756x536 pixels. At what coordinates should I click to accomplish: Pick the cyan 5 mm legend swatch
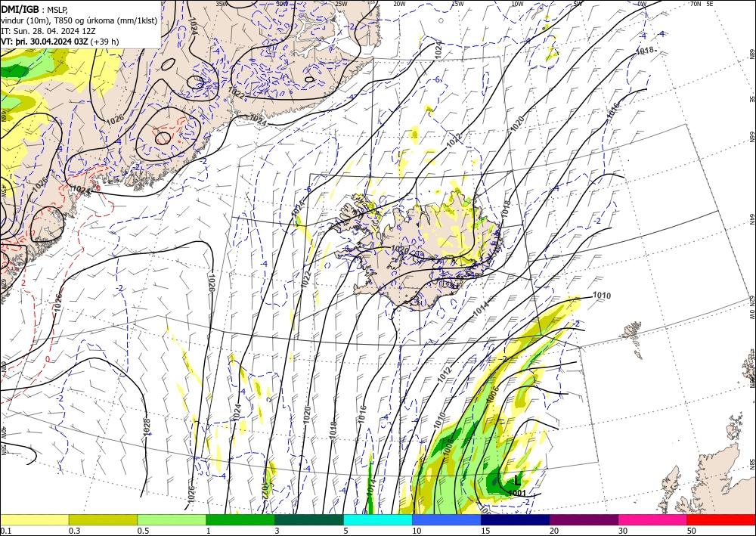click(x=378, y=519)
